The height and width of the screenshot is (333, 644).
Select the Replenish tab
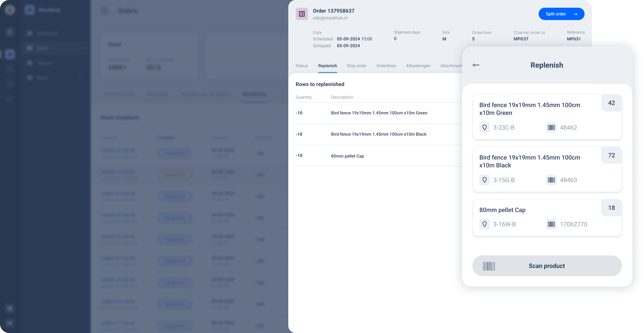pos(327,66)
